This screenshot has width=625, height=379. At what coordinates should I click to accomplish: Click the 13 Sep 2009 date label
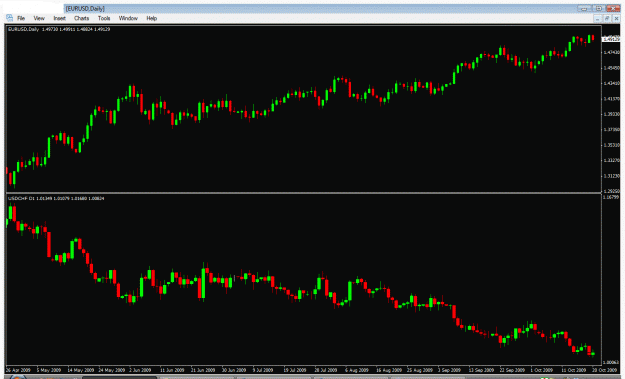coord(482,370)
